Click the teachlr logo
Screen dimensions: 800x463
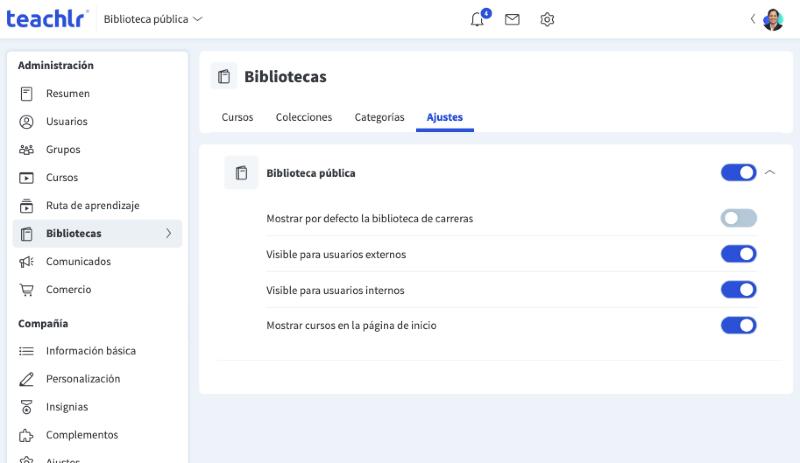point(47,19)
